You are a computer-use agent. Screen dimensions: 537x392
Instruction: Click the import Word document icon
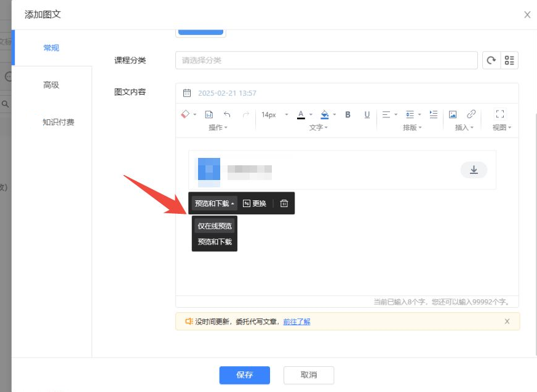209,114
